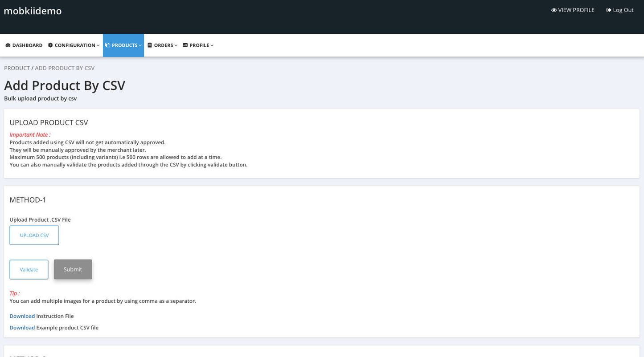The width and height of the screenshot is (644, 357).
Task: Click the Log Out exit icon
Action: (x=609, y=10)
